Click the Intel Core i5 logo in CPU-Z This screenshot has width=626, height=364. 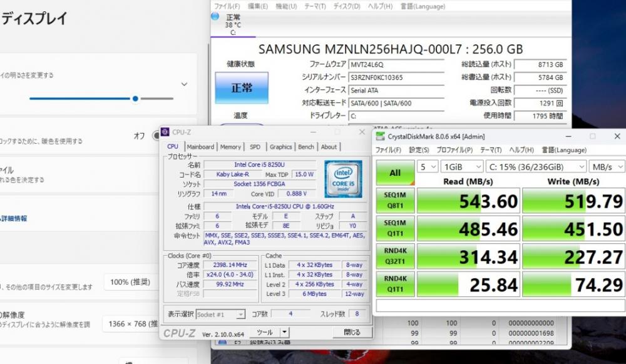tap(343, 179)
